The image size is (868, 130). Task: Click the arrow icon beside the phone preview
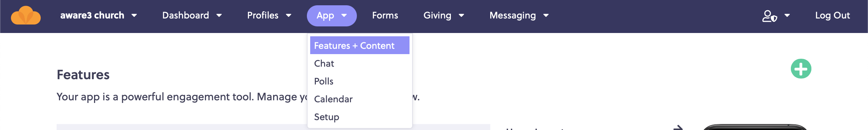coord(678,128)
